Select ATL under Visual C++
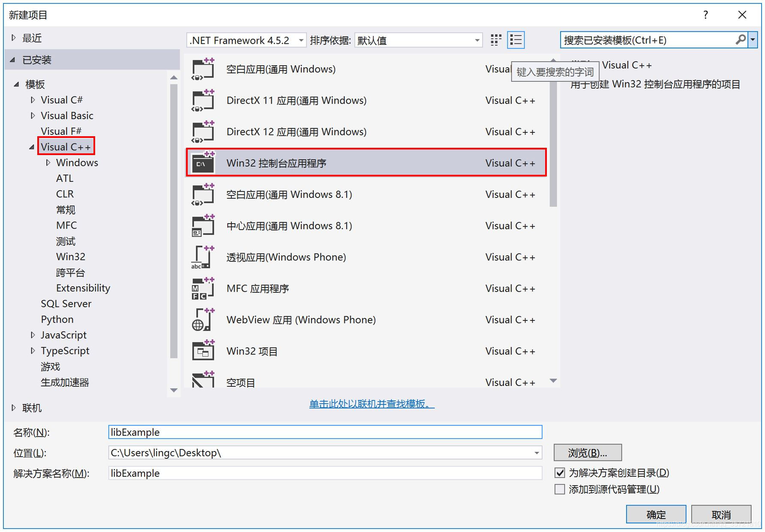 [x=65, y=178]
